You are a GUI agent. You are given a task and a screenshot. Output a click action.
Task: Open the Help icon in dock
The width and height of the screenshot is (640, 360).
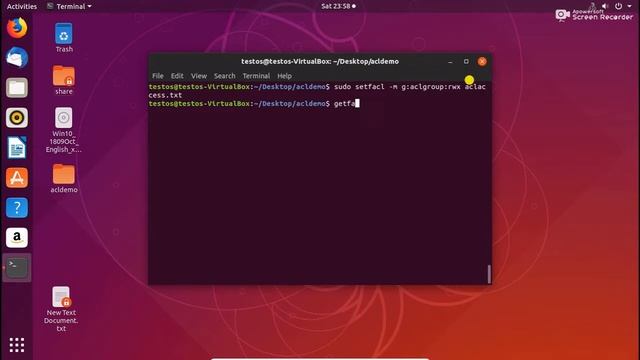point(17,207)
